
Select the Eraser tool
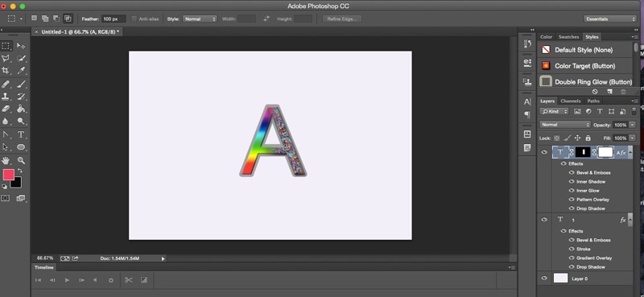point(6,109)
